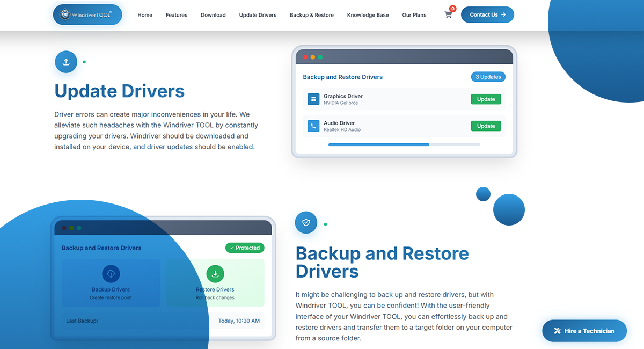The width and height of the screenshot is (644, 349).
Task: Click the driver update progress bar
Action: 404,144
